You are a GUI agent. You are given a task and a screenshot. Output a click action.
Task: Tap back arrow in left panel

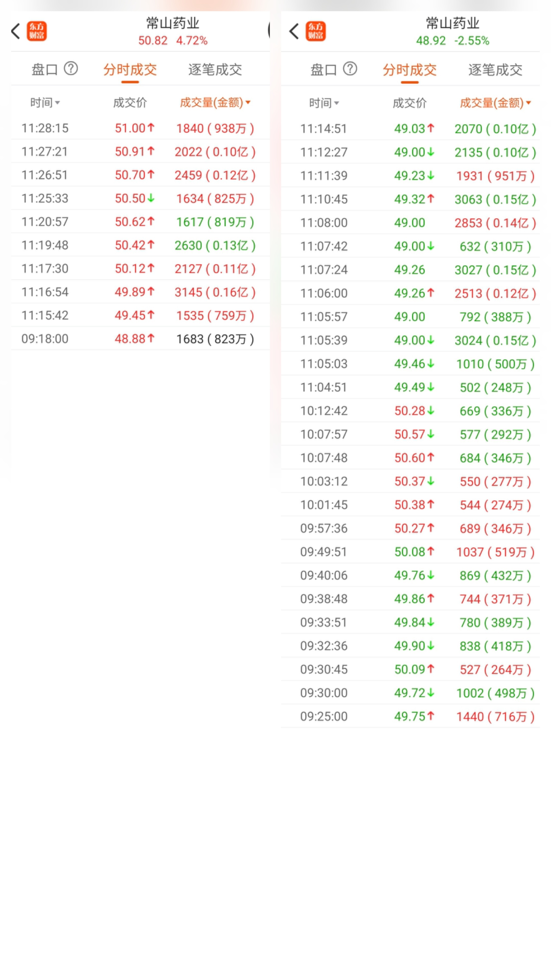[16, 31]
